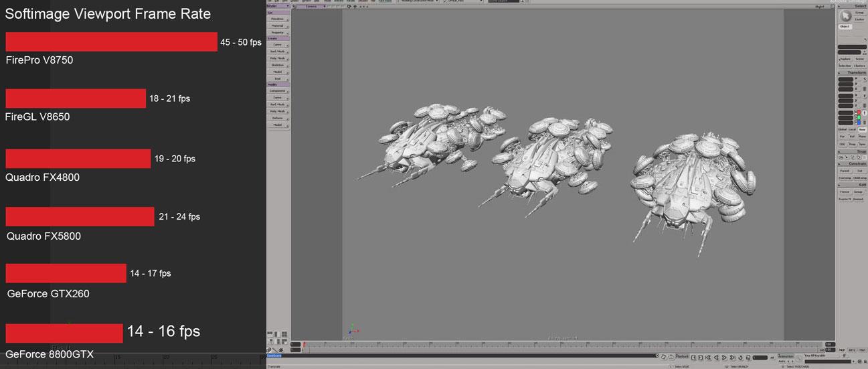Click the Scene button
The height and width of the screenshot is (369, 868).
point(860,59)
